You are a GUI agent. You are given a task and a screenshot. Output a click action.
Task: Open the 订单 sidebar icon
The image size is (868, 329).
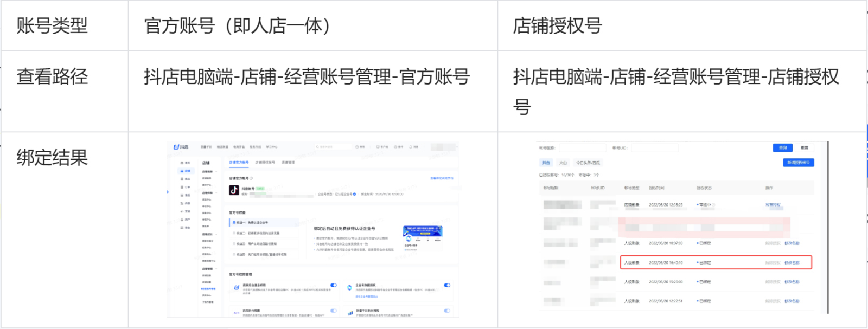coord(182,187)
